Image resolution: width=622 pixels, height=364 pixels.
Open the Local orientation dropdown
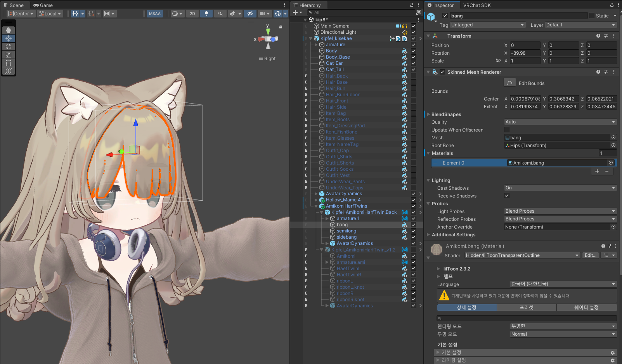(x=50, y=14)
